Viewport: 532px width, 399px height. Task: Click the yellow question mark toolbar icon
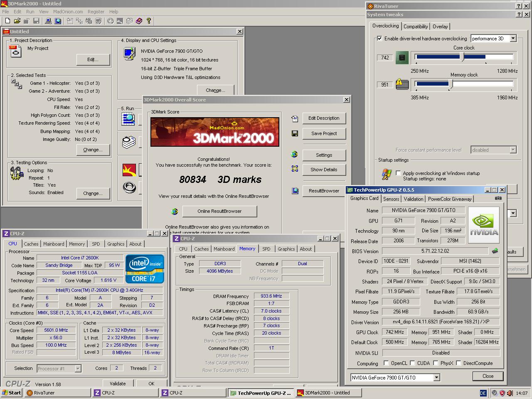click(148, 21)
